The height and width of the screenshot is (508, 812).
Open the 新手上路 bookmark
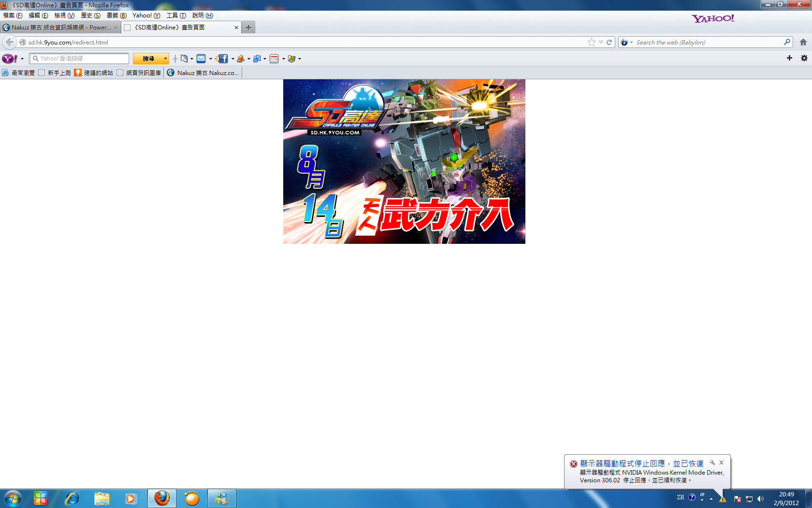tap(55, 73)
